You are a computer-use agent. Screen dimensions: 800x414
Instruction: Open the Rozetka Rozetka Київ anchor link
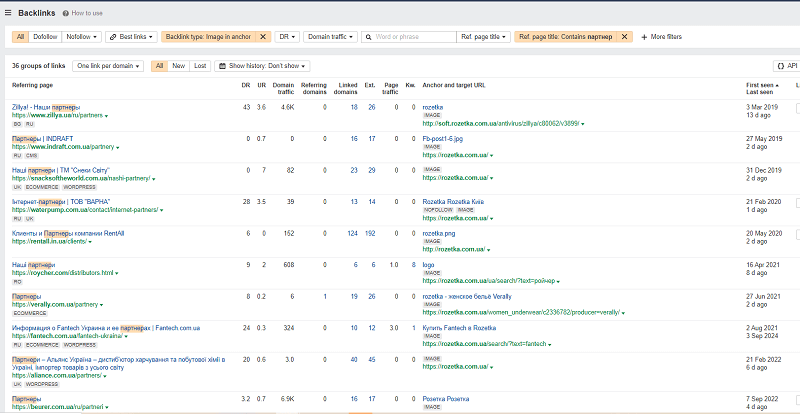coord(453,202)
